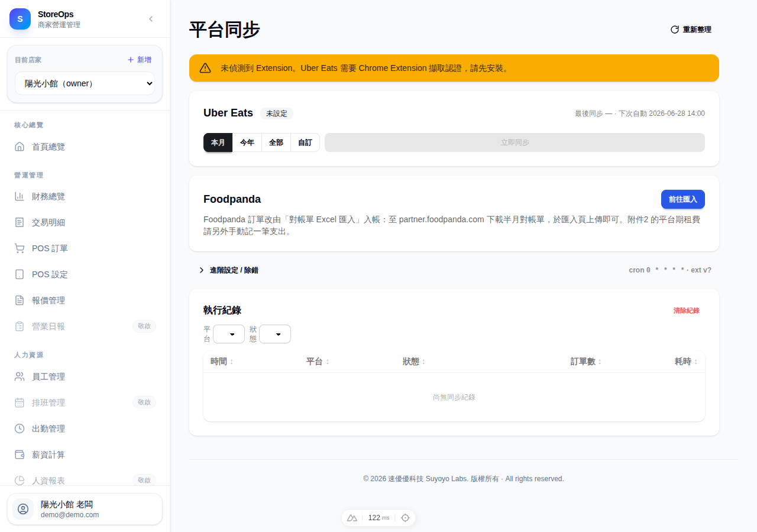The height and width of the screenshot is (532, 757).
Task: Click the copyright footer text
Action: [464, 479]
